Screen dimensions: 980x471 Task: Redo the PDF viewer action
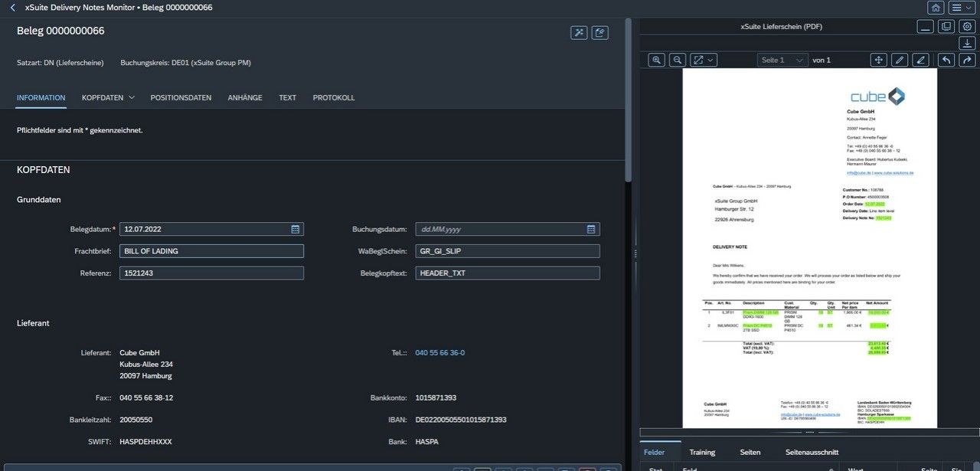pos(967,60)
